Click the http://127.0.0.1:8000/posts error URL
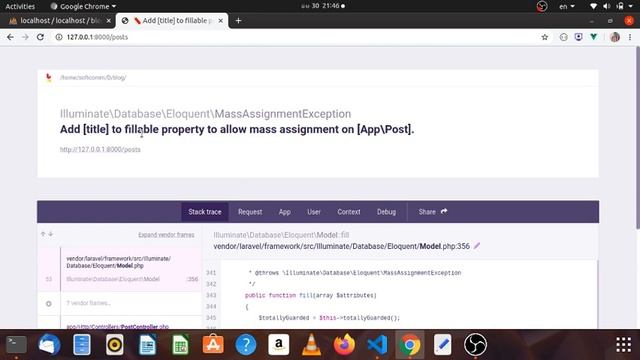Viewport: 640px width, 360px height. [100, 149]
